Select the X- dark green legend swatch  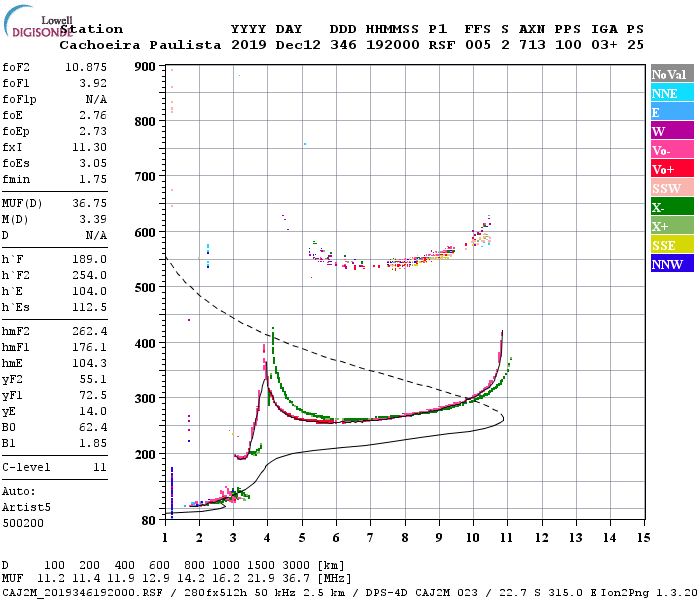point(672,207)
